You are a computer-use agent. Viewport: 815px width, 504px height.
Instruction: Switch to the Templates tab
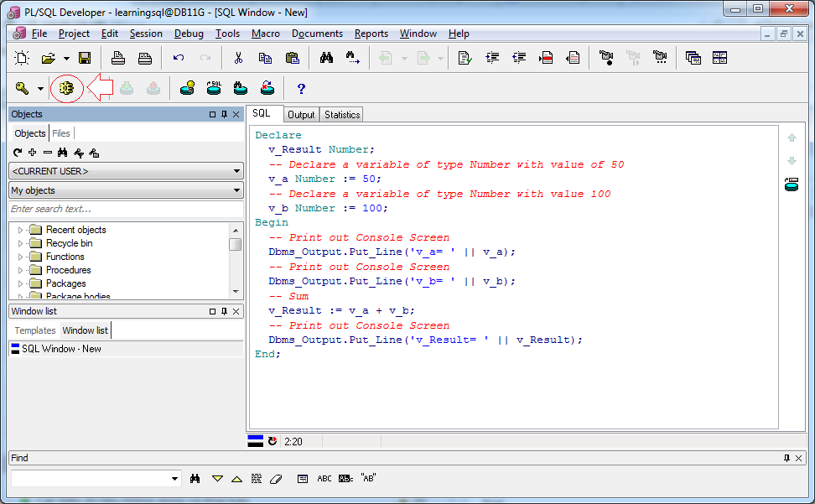35,330
